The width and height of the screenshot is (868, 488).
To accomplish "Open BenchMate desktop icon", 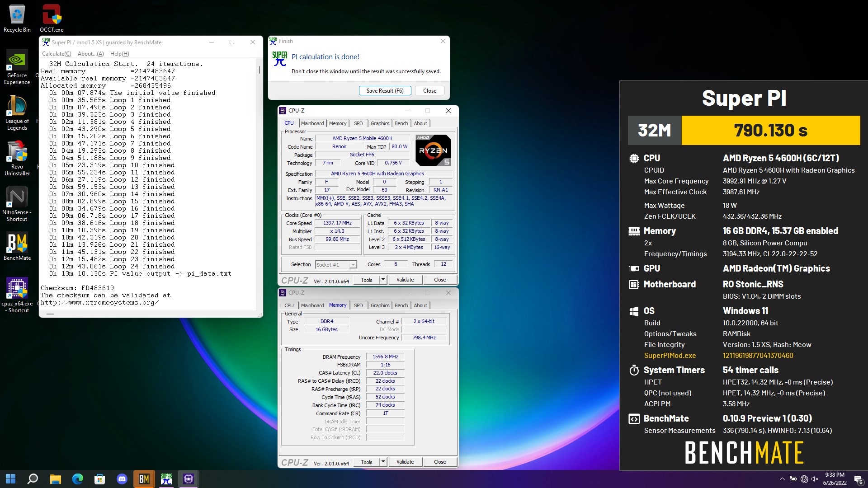I will tap(17, 247).
